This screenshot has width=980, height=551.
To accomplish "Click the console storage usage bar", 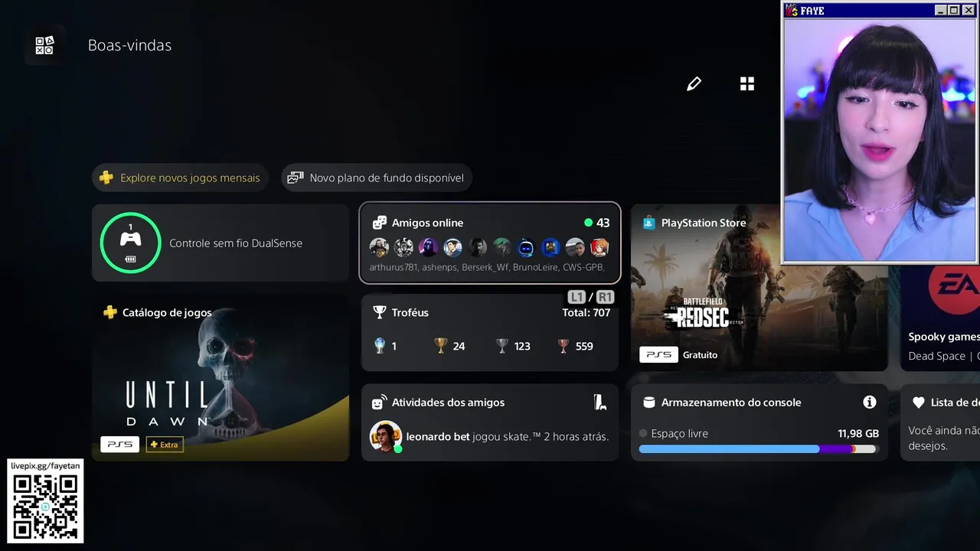I will tap(758, 449).
